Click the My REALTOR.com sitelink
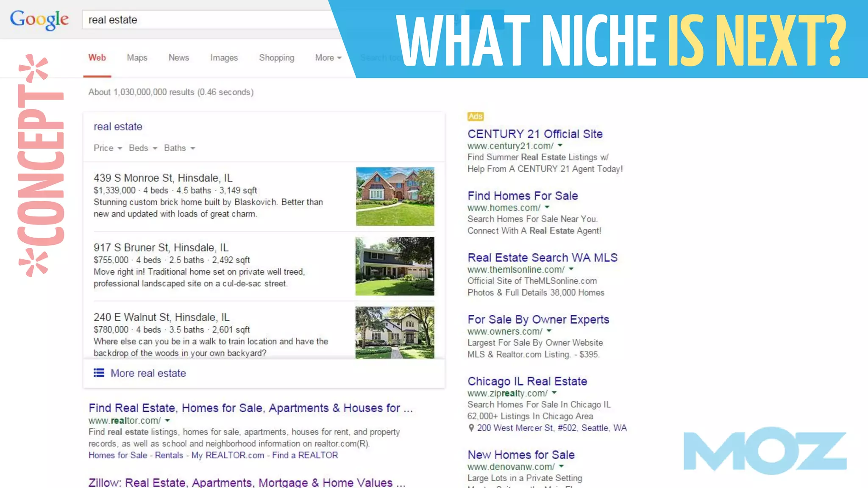This screenshot has height=488, width=868. tap(228, 455)
